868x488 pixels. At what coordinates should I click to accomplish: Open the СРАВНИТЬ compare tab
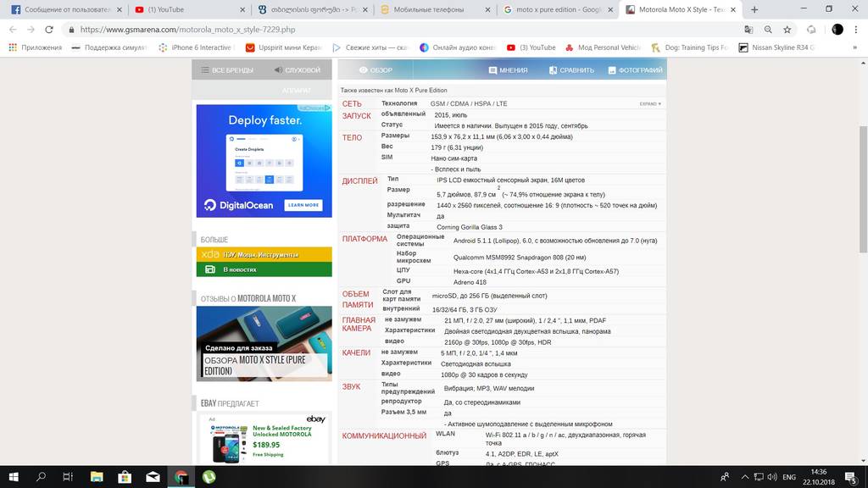coord(571,70)
